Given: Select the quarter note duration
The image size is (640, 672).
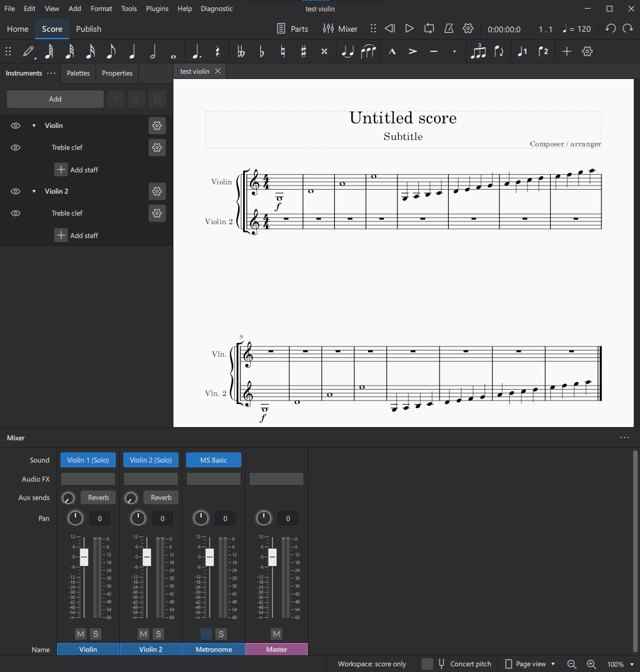Looking at the screenshot, I should (x=132, y=51).
